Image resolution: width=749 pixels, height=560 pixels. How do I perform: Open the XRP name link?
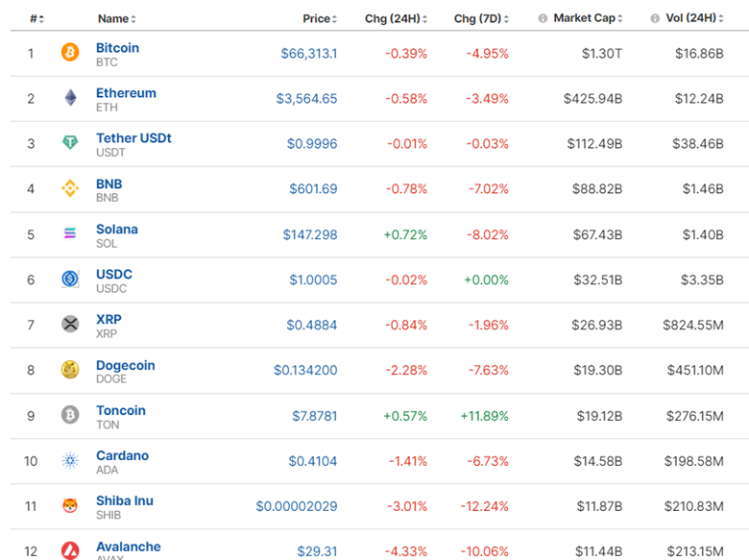109,319
